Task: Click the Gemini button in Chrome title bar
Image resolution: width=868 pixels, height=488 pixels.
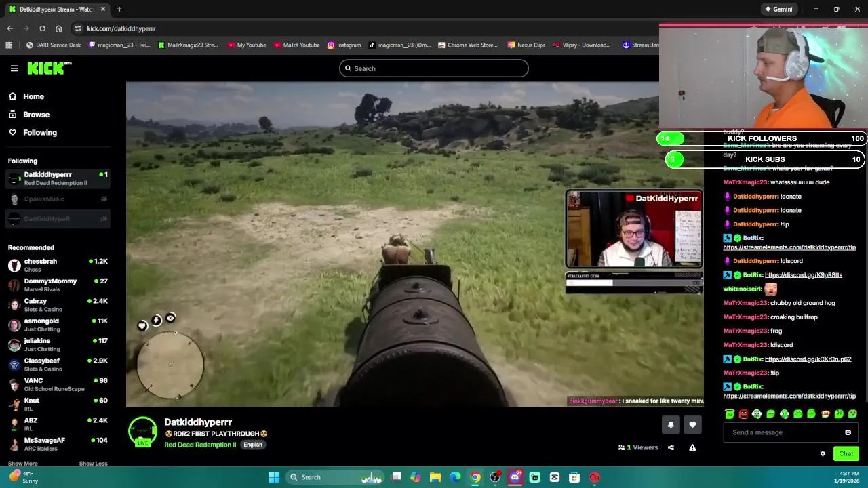Action: [x=778, y=9]
